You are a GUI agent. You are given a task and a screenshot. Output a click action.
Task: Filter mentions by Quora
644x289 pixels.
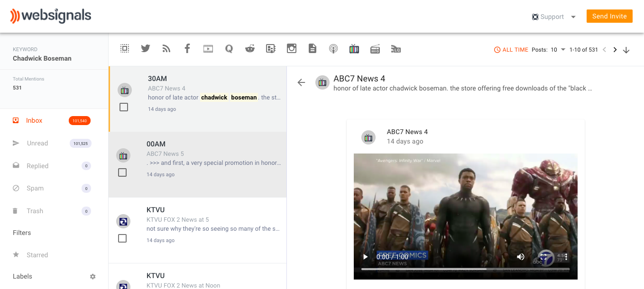click(229, 48)
